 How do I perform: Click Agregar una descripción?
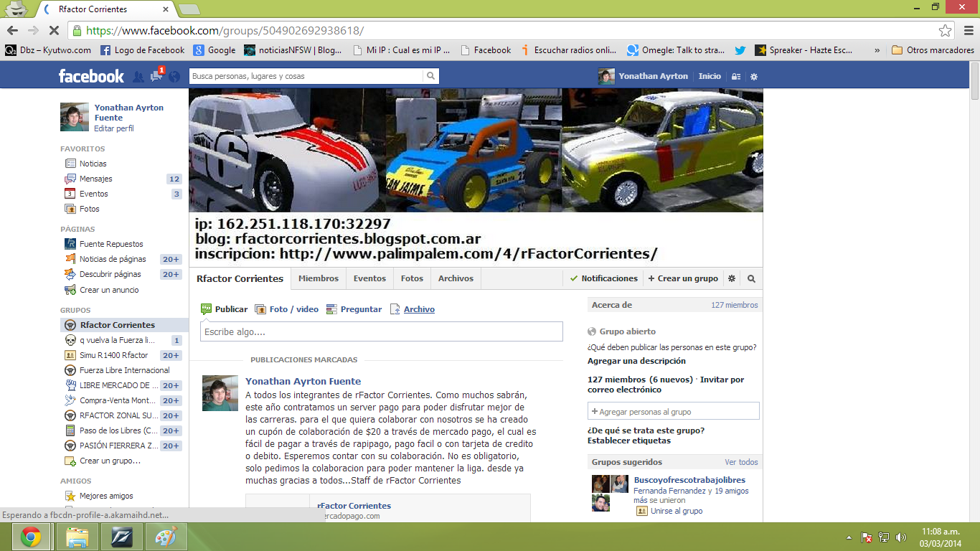(636, 361)
